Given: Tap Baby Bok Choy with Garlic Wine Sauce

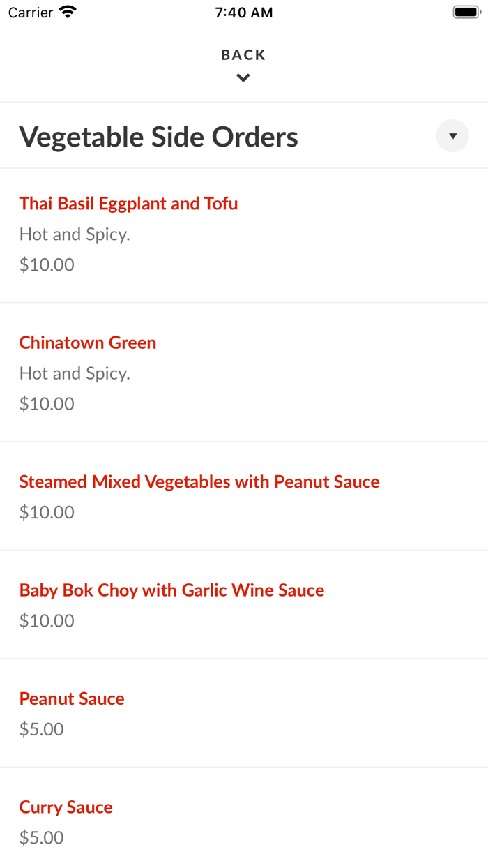Looking at the screenshot, I should click(171, 590).
